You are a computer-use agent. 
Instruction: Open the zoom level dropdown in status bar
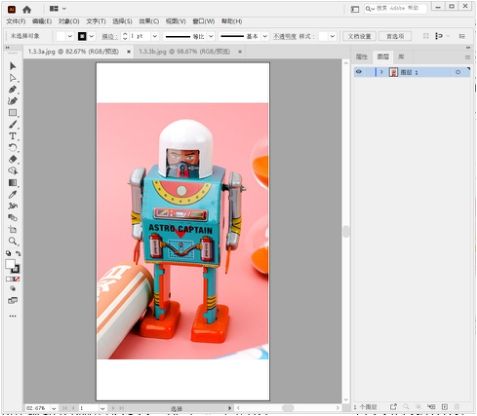point(54,408)
